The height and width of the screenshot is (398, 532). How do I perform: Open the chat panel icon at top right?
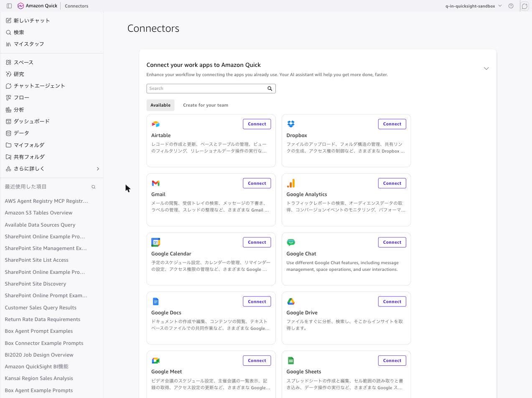(x=524, y=6)
